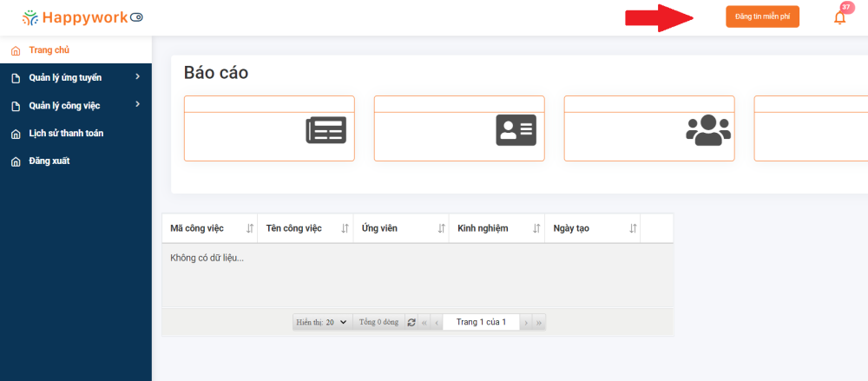Click the newspaper icon in first report card
This screenshot has height=381, width=868.
[326, 130]
